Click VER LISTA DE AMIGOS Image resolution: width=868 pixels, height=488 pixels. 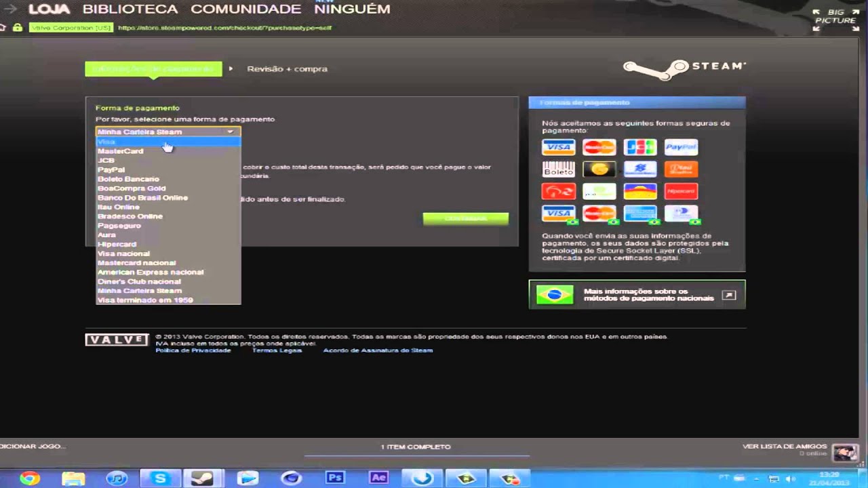click(x=785, y=447)
